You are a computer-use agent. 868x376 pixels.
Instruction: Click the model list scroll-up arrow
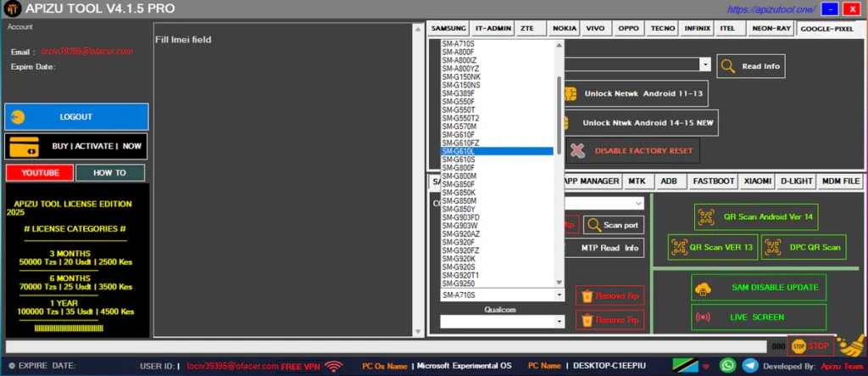click(x=559, y=45)
